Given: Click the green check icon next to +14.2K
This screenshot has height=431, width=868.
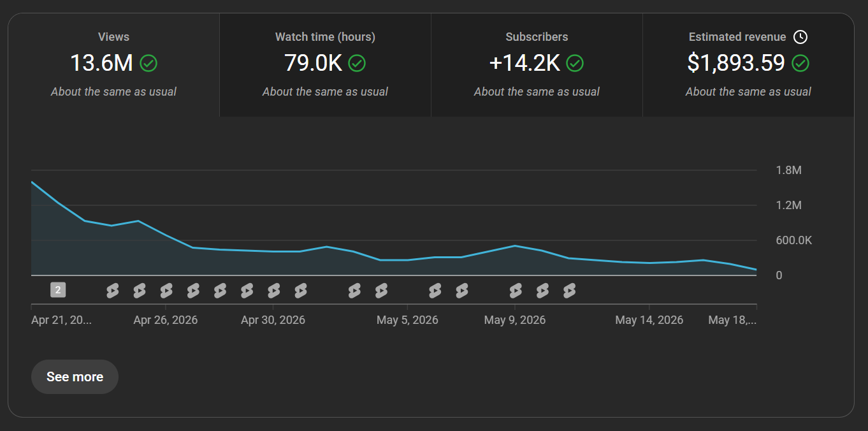Looking at the screenshot, I should (x=575, y=63).
